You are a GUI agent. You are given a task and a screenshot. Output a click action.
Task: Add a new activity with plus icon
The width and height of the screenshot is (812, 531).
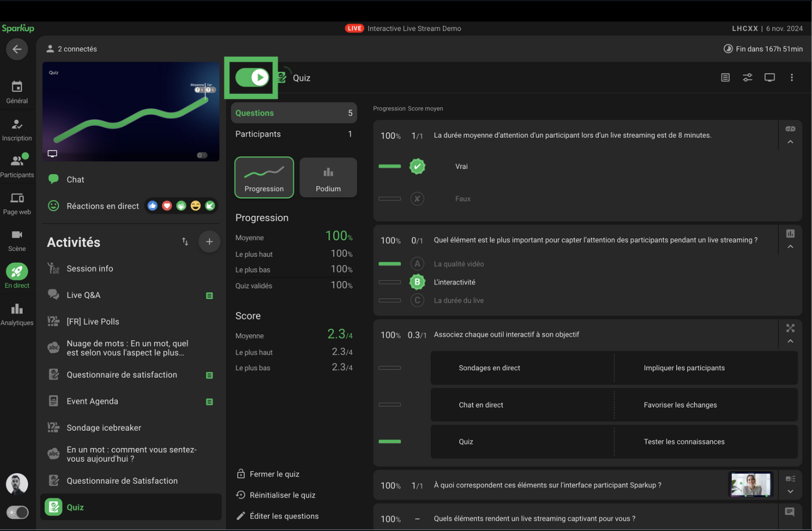[x=209, y=242]
